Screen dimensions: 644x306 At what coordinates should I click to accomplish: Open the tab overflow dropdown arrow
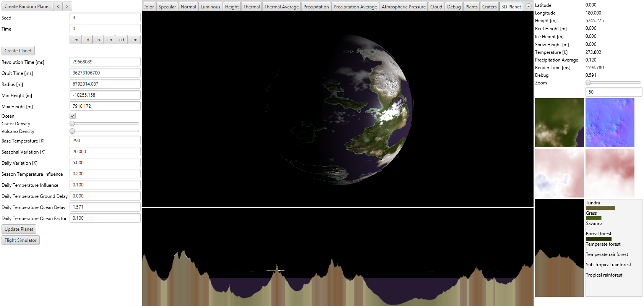[529, 6]
